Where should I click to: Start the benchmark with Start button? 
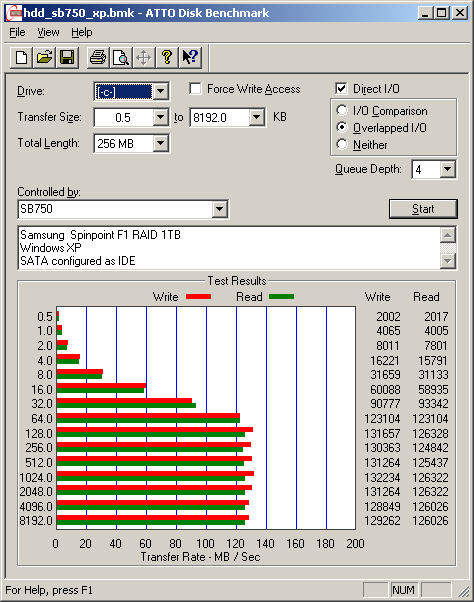click(x=423, y=209)
